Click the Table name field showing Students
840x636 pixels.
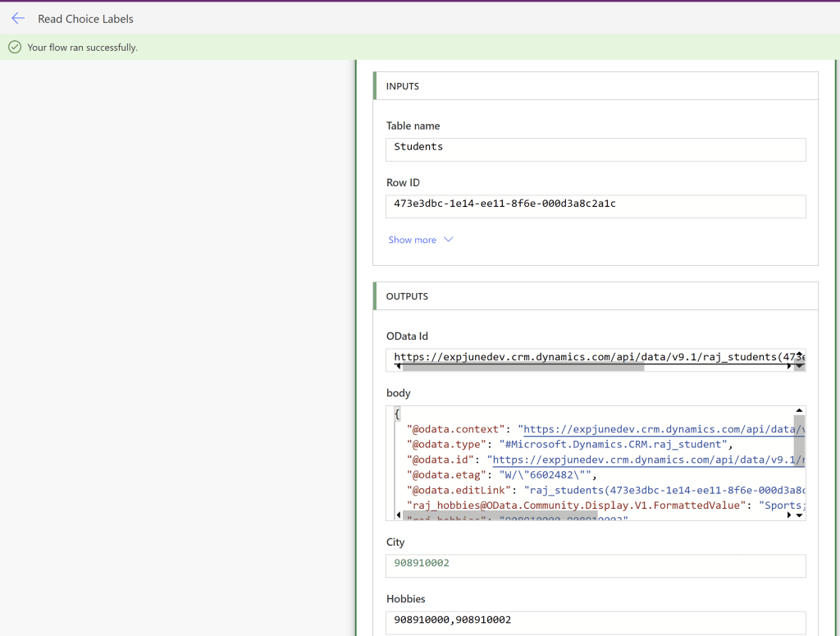pyautogui.click(x=596, y=149)
